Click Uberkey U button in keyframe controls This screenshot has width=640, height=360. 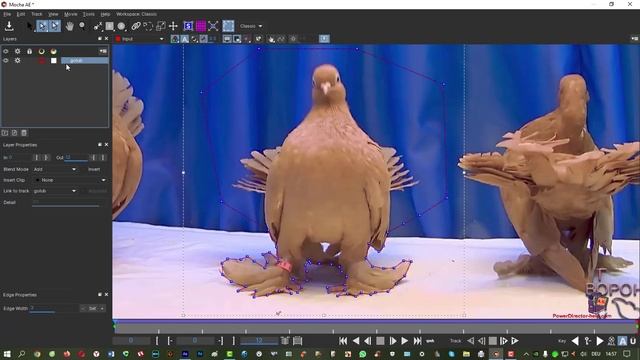coord(633,341)
